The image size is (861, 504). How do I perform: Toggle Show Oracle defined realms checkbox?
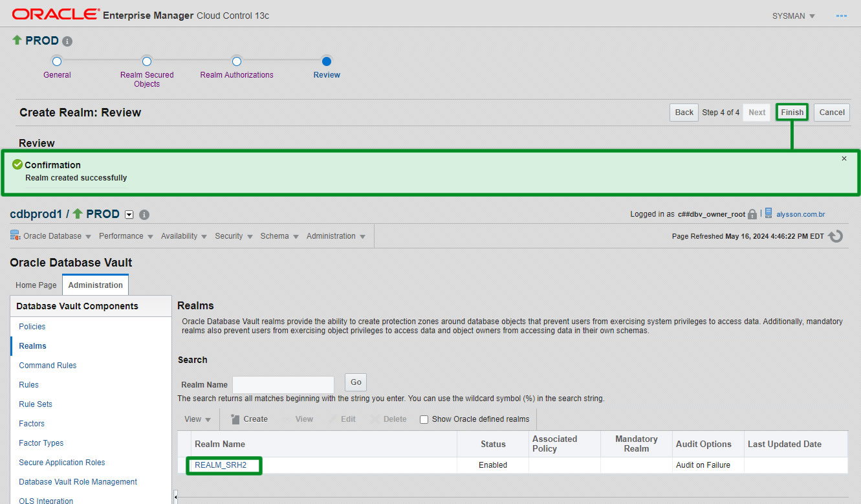tap(424, 419)
